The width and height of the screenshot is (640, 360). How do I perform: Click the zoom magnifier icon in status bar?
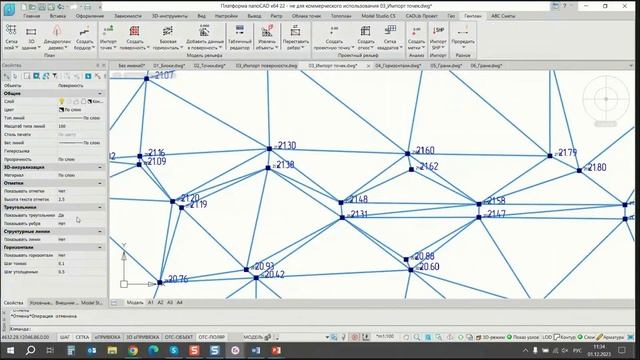[x=417, y=337]
